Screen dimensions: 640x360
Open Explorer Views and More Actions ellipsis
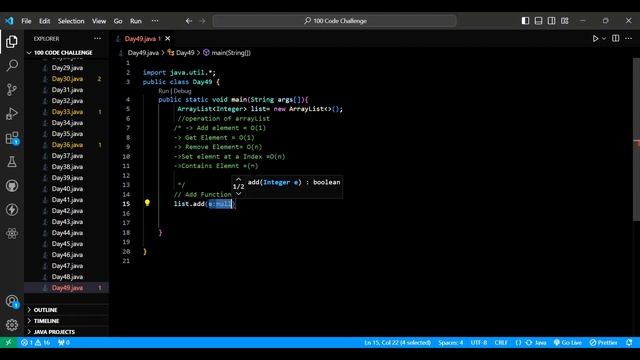[97, 38]
